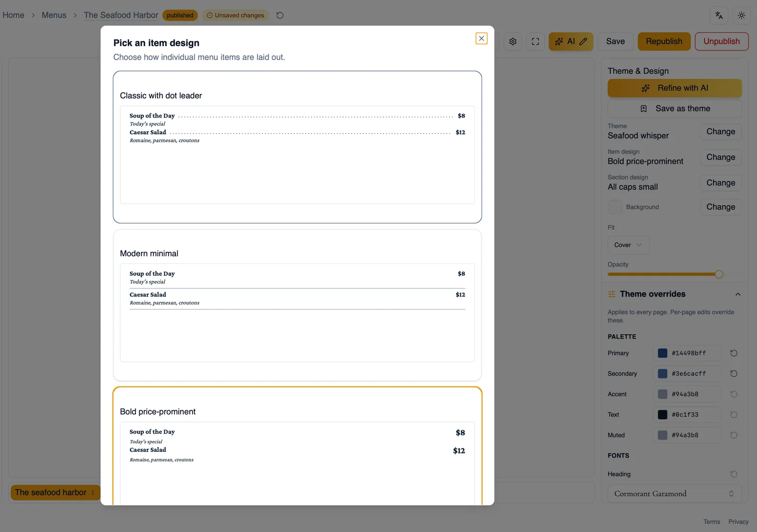Go to Menus breadcrumb
The width and height of the screenshot is (757, 532).
coord(54,15)
